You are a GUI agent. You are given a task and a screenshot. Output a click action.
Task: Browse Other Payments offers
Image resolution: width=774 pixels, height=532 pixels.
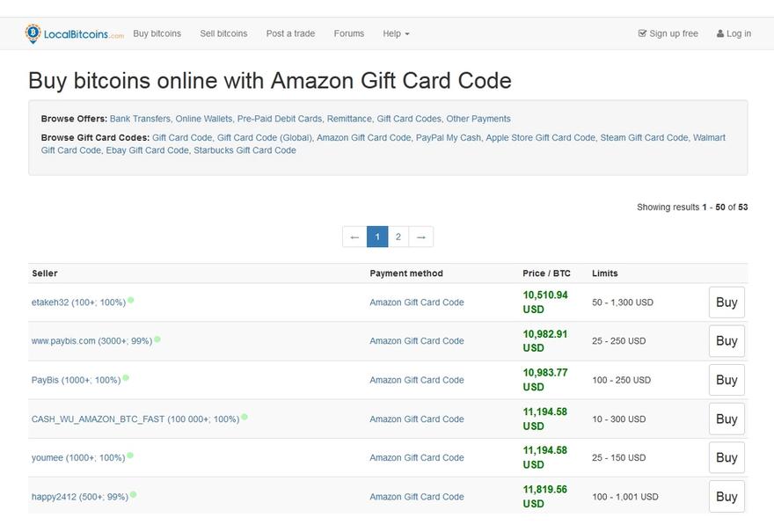478,119
